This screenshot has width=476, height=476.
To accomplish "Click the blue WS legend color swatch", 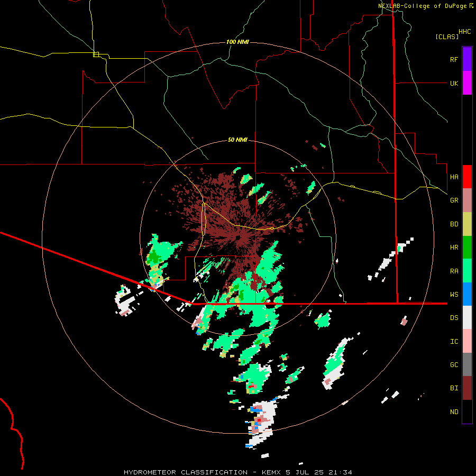I will pos(467,294).
